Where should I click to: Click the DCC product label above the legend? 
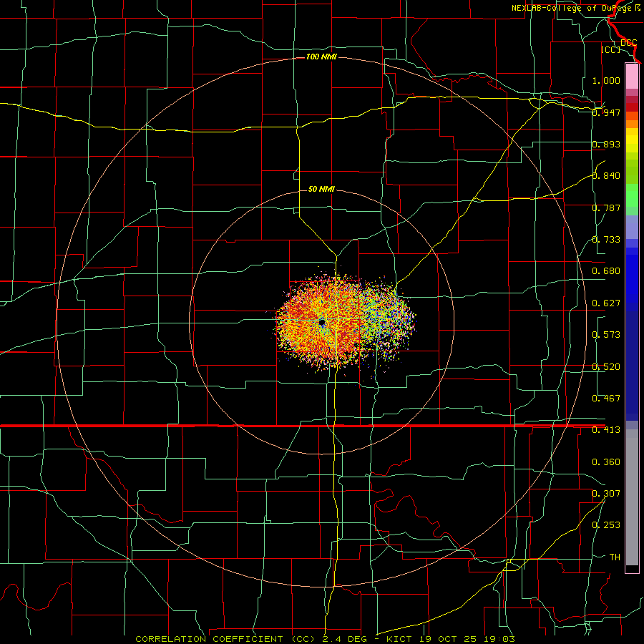point(628,42)
